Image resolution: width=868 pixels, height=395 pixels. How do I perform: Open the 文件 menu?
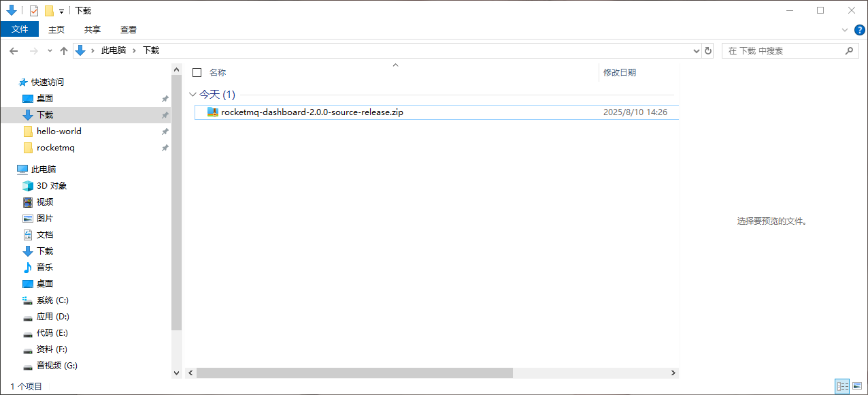20,29
